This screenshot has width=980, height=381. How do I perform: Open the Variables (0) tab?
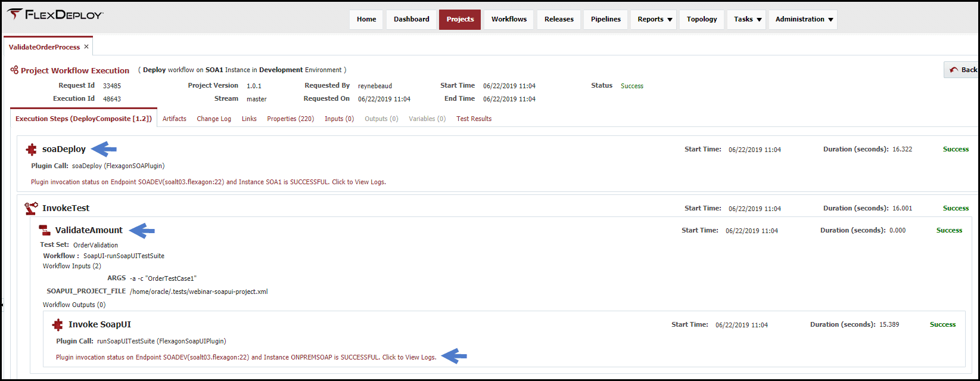click(427, 119)
